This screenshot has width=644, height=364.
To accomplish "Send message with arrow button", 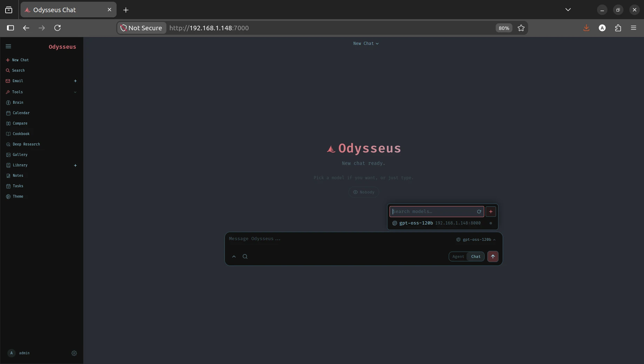I will (x=493, y=256).
